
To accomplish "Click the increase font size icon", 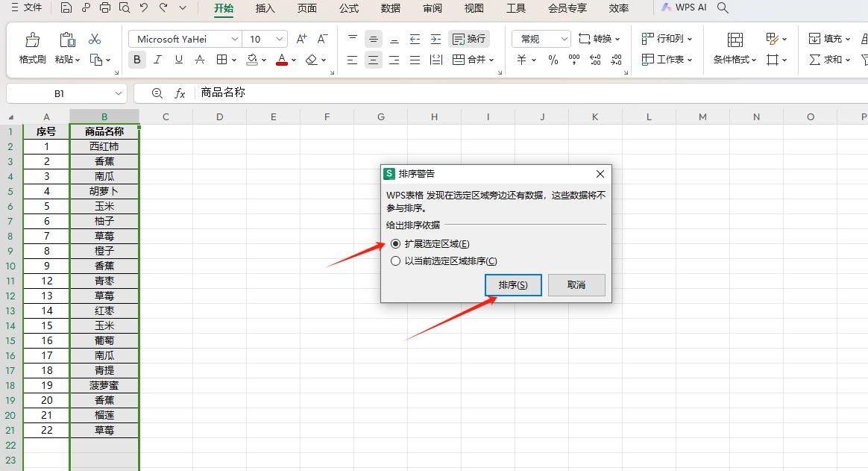I will point(301,39).
